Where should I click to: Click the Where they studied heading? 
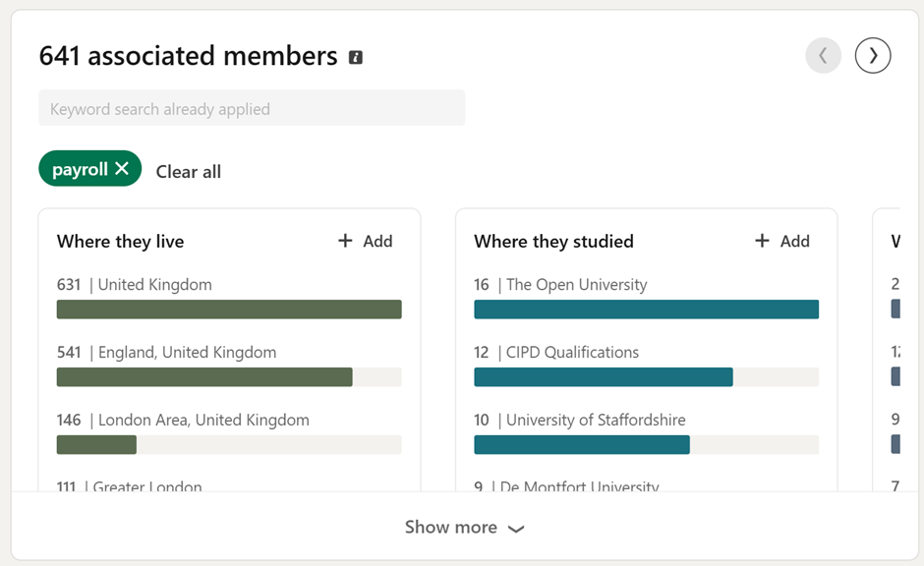553,242
